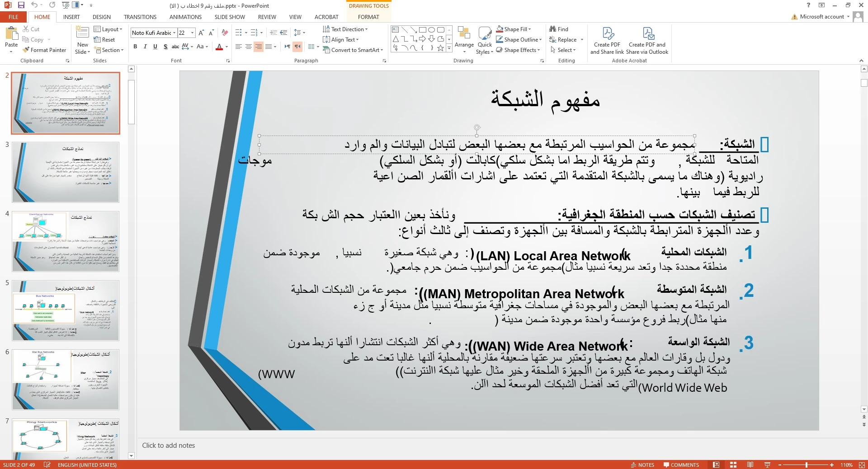Open the FILE tab

click(14, 17)
